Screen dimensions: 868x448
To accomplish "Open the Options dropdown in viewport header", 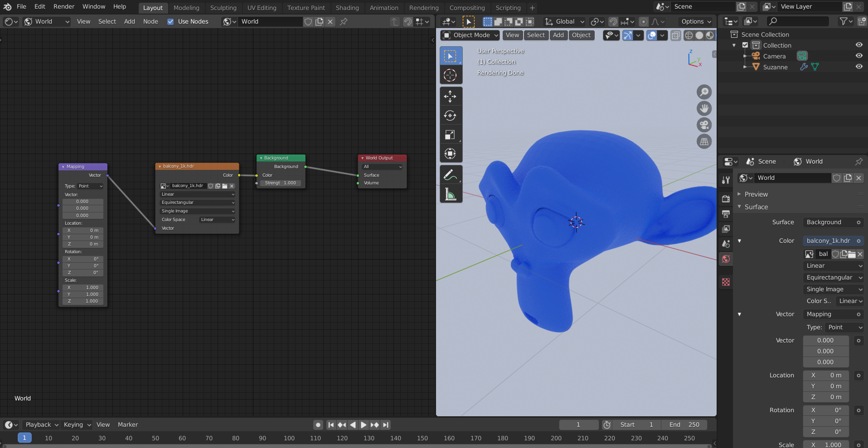I will click(696, 21).
